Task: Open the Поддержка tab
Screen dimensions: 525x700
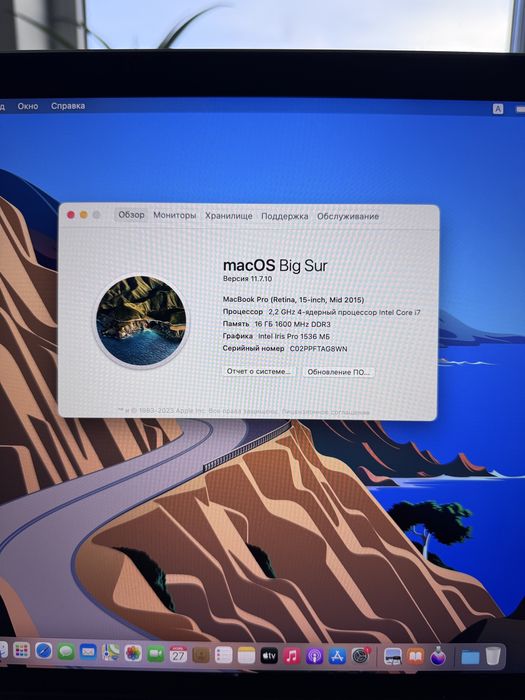Action: click(284, 216)
